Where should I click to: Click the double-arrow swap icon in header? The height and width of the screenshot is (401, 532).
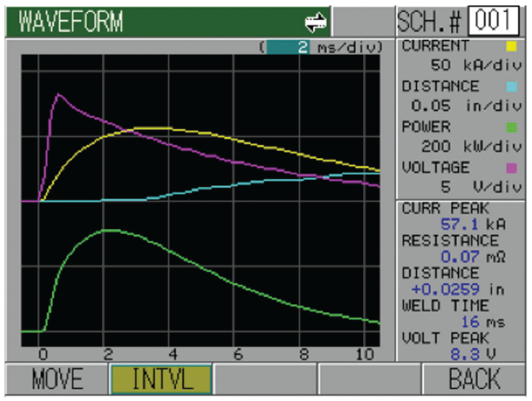(316, 22)
